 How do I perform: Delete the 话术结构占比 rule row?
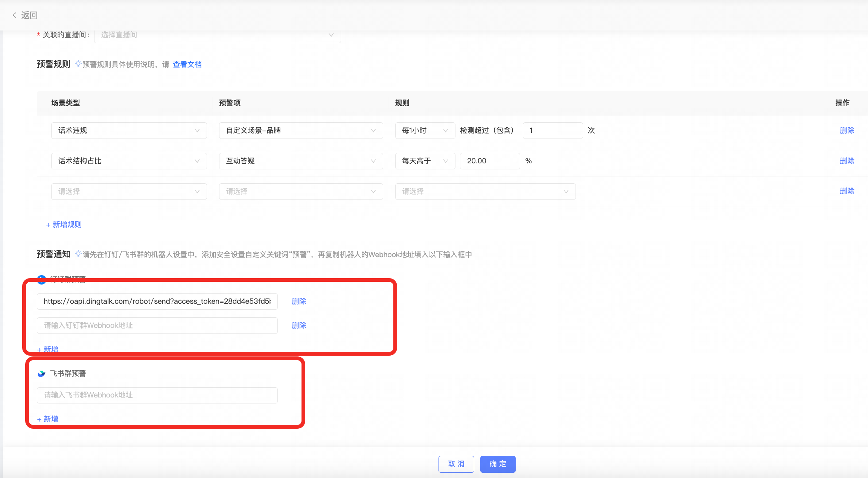click(847, 161)
